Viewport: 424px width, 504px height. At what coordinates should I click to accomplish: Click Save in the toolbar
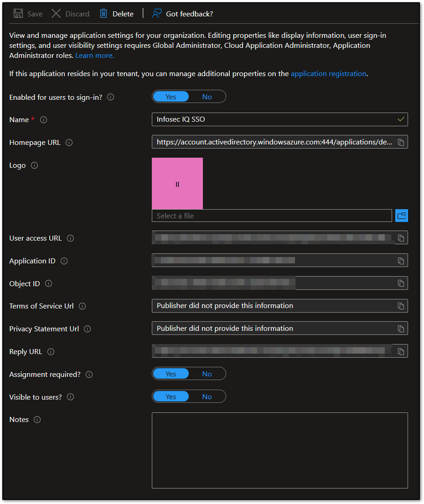[x=27, y=14]
